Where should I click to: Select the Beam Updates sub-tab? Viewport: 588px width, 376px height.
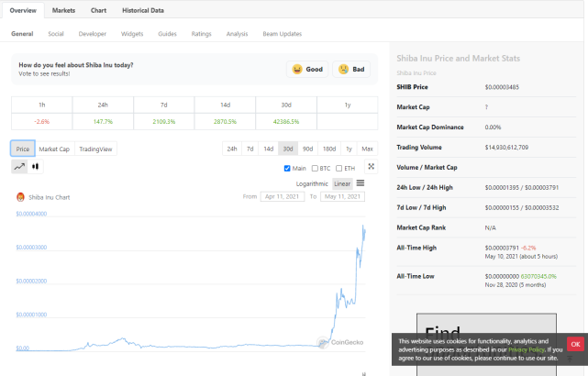pos(283,34)
